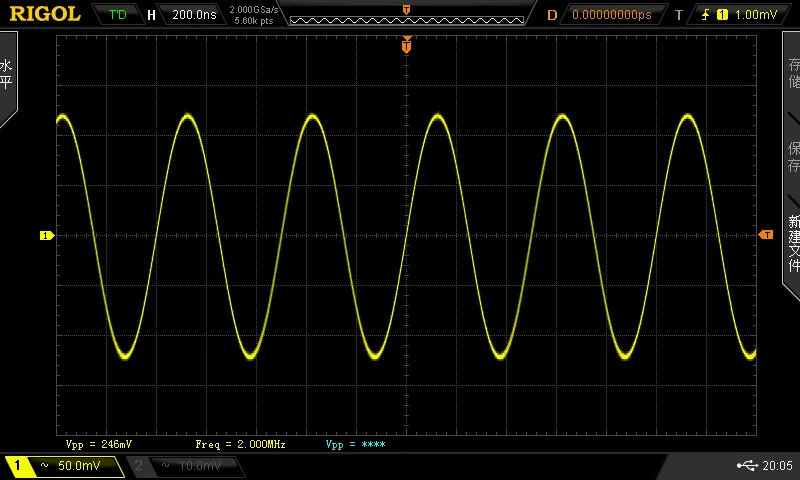Click the orange trigger position marker atop grid
This screenshot has width=800, height=480.
[x=407, y=45]
